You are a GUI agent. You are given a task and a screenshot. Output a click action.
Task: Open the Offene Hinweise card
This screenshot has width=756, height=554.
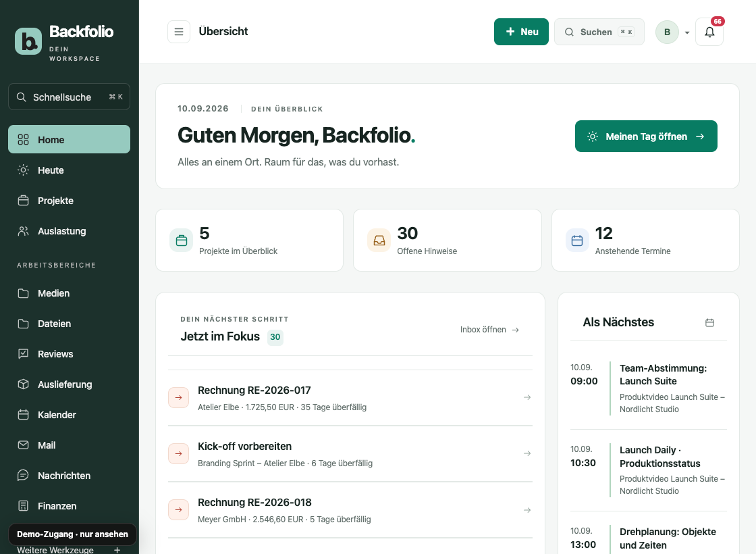pos(448,240)
